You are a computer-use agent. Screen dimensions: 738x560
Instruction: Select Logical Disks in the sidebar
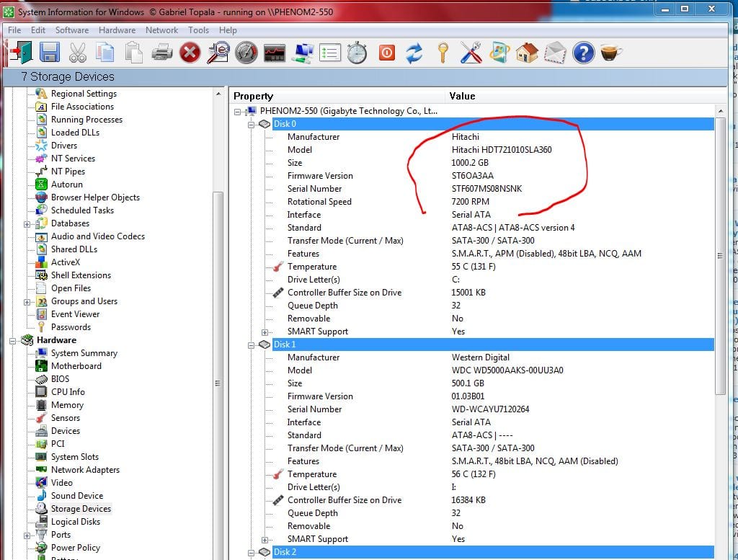[75, 521]
